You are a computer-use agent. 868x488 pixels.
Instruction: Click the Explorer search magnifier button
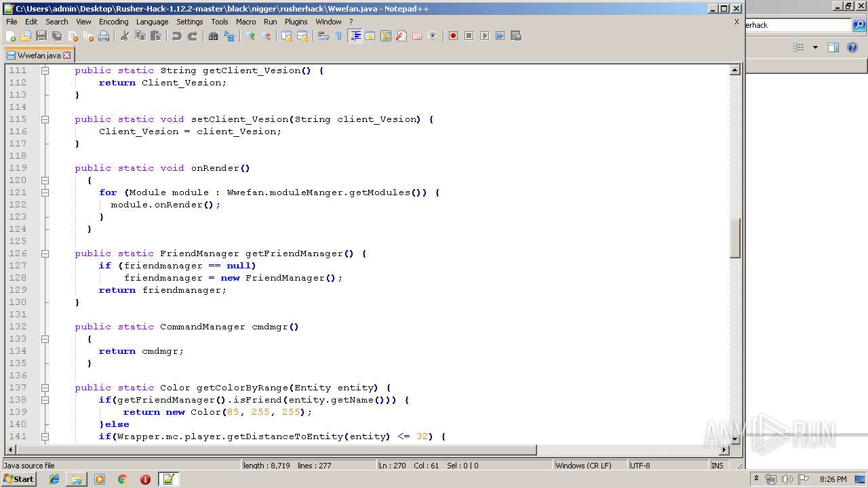coord(859,25)
